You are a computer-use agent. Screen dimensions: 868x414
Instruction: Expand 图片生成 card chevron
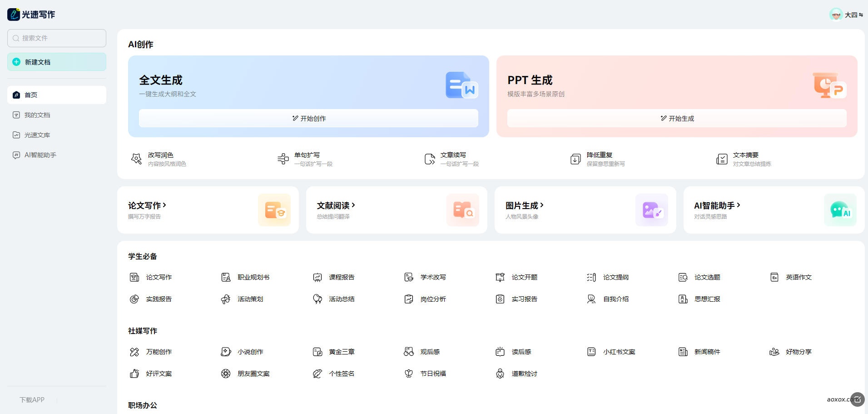click(x=542, y=205)
